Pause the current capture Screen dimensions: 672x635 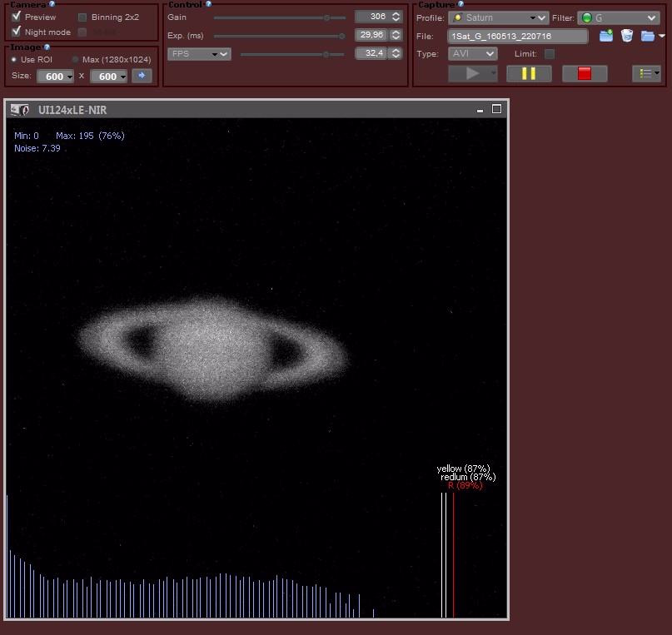coord(529,73)
